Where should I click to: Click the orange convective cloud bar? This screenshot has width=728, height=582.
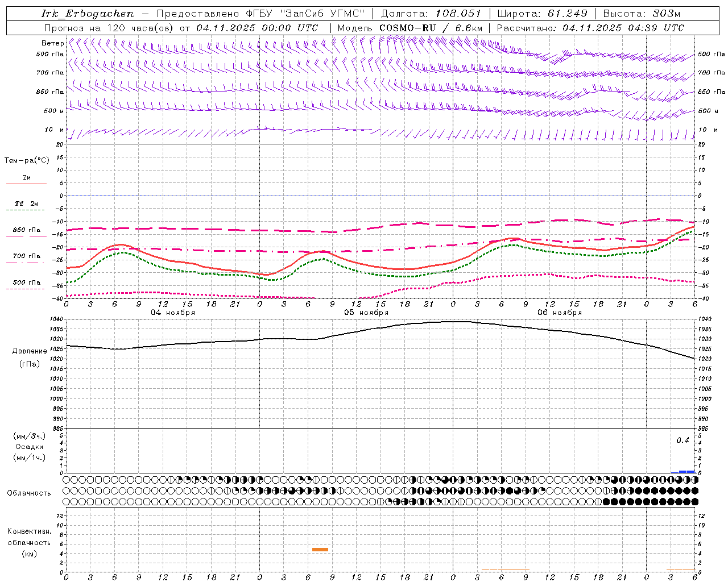click(320, 549)
